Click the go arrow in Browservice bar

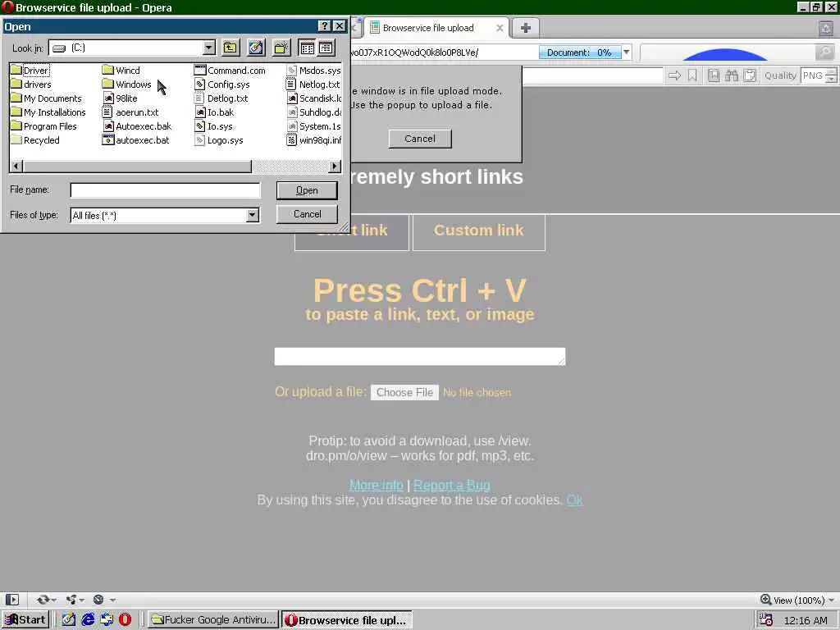tap(674, 75)
